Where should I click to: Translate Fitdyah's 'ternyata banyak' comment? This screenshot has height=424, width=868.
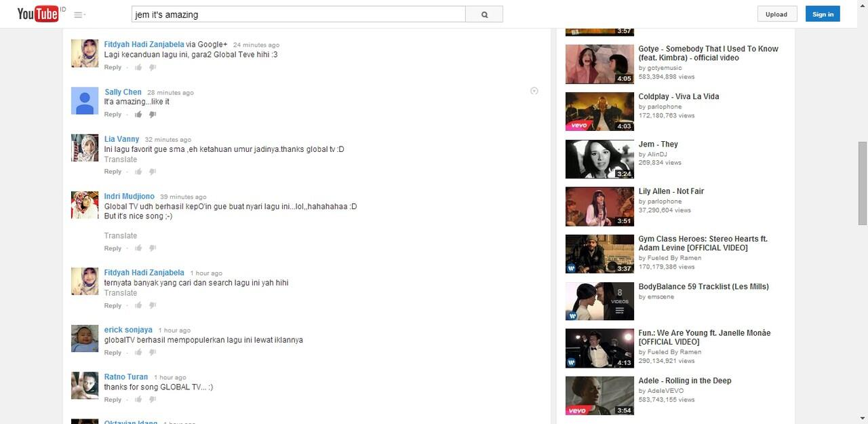pyautogui.click(x=121, y=293)
